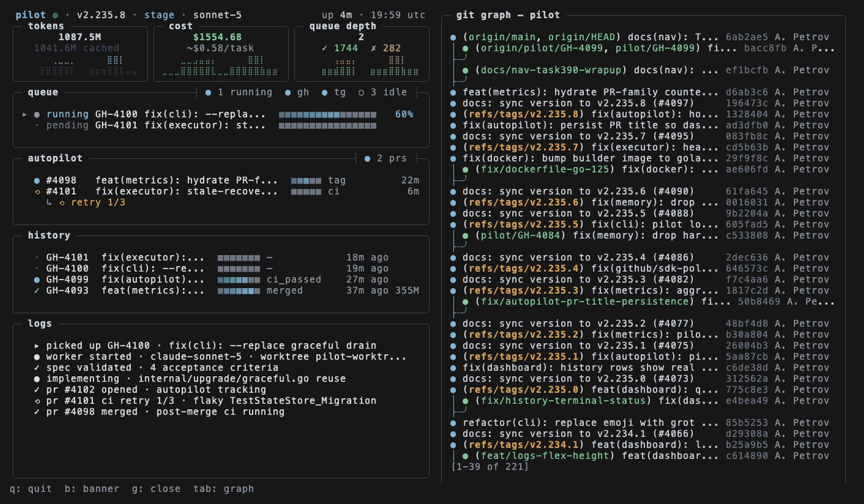Click the 'ci_passed' status in history

pyautogui.click(x=293, y=280)
